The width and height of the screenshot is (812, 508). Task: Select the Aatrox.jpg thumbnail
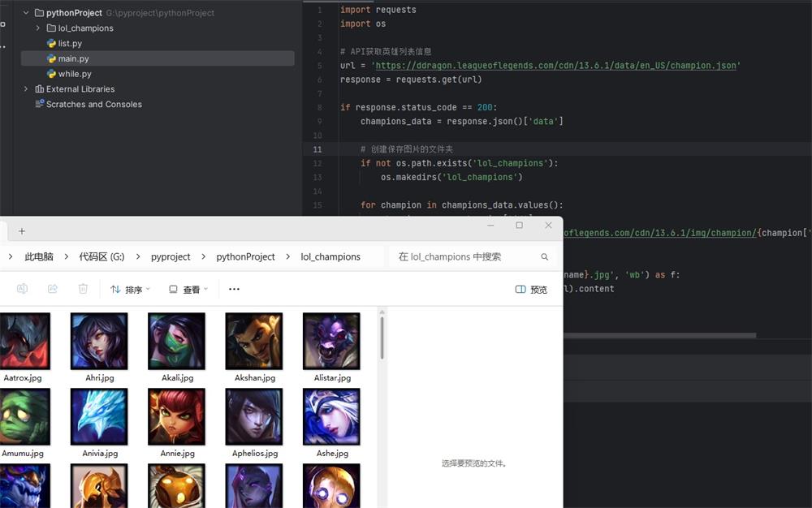[24, 341]
